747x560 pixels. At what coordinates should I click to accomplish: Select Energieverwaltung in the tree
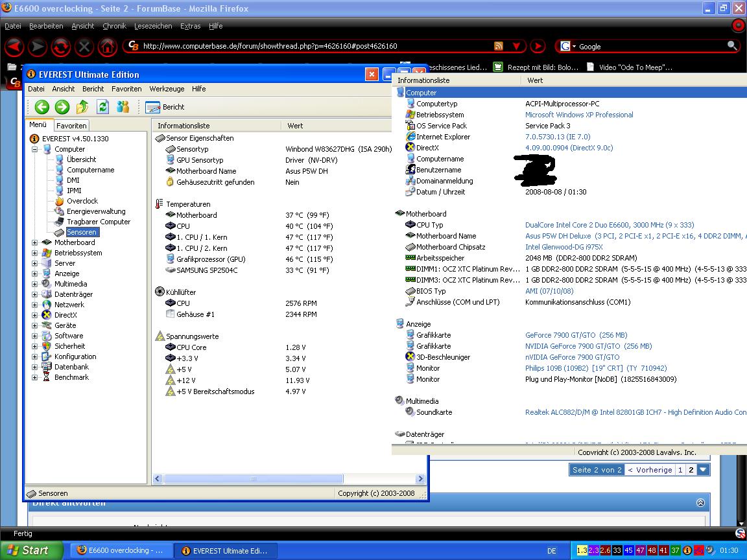(x=96, y=211)
